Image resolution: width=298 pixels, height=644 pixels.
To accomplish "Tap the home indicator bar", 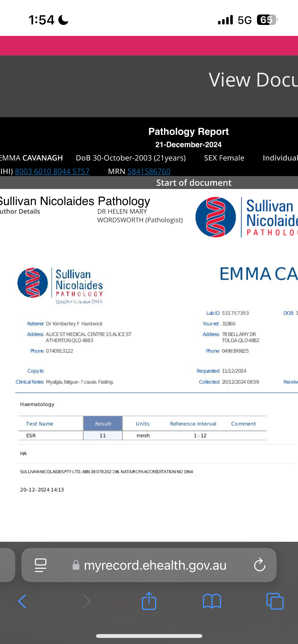I will [x=149, y=636].
